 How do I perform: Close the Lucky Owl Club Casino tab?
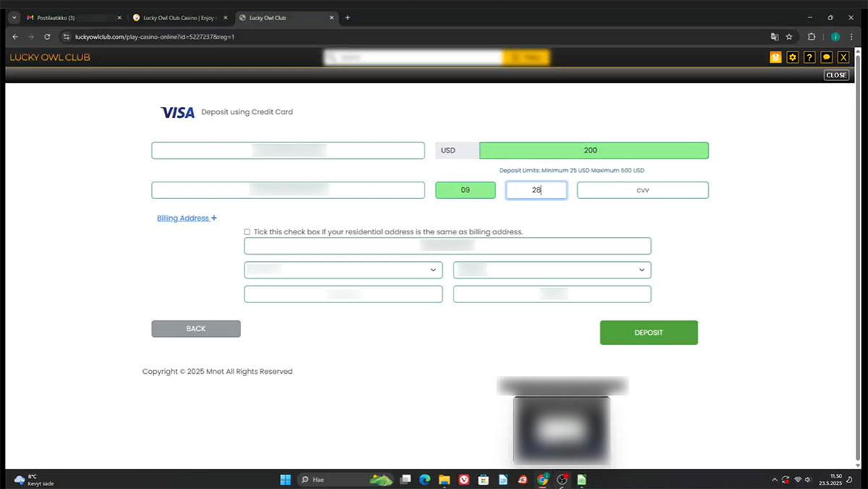[x=225, y=17]
